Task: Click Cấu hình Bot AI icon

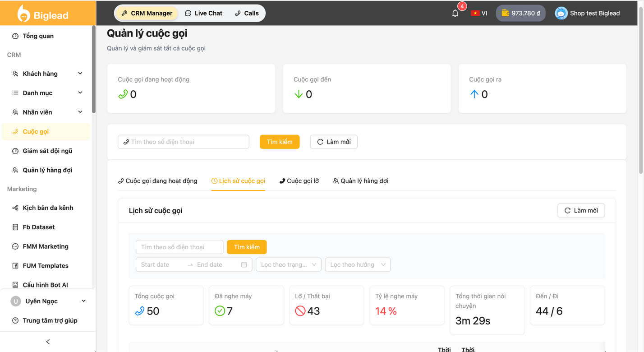Action: (x=15, y=285)
